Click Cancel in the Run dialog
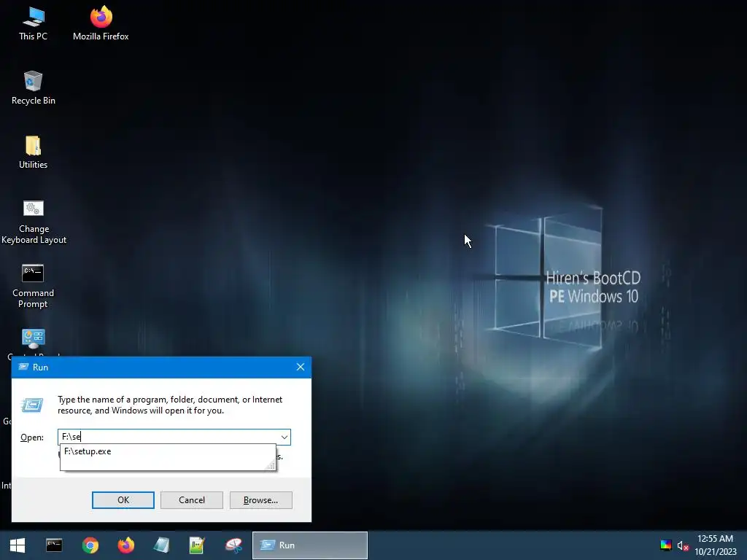The width and height of the screenshot is (747, 560). (x=192, y=500)
